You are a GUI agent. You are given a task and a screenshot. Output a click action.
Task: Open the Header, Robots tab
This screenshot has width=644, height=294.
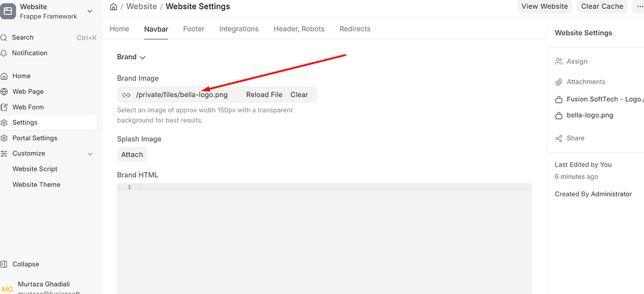coord(299,29)
